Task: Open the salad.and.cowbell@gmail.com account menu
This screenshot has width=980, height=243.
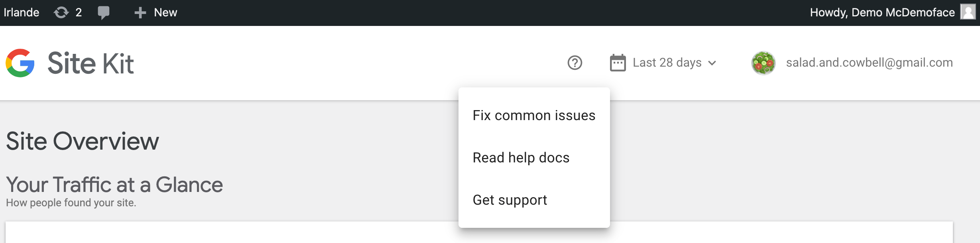Action: click(x=869, y=63)
